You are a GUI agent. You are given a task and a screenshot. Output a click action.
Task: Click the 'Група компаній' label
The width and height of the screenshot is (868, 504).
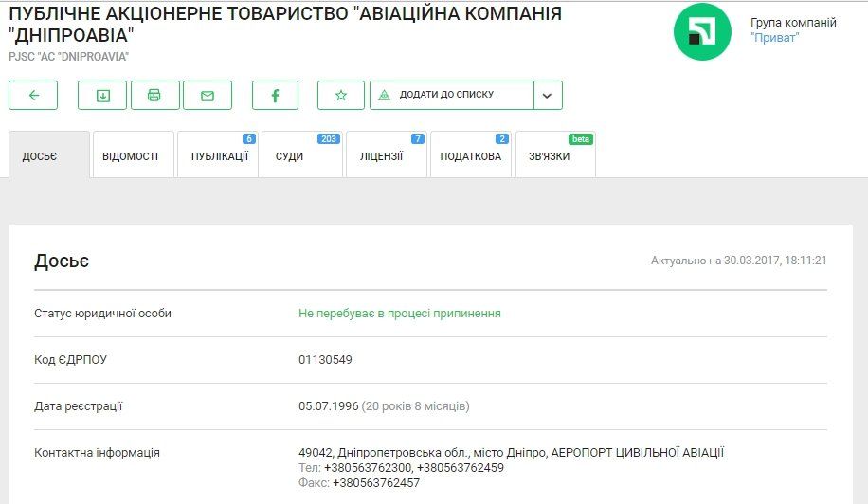[793, 23]
